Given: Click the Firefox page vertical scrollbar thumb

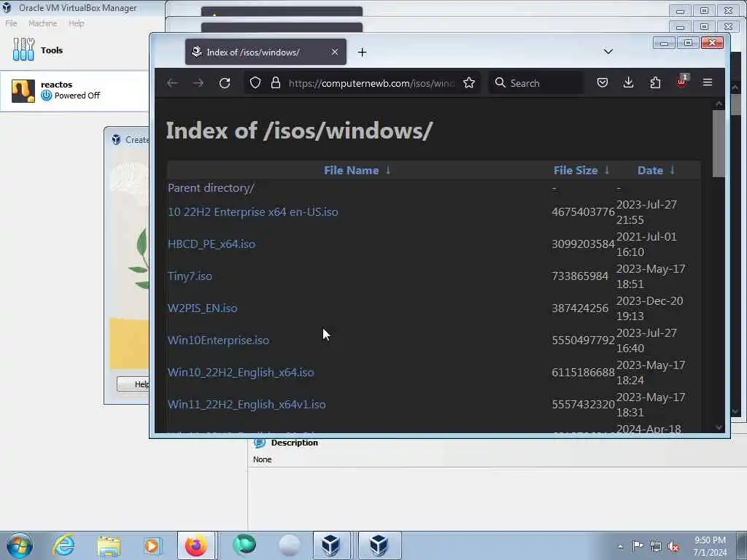Looking at the screenshot, I should click(719, 144).
